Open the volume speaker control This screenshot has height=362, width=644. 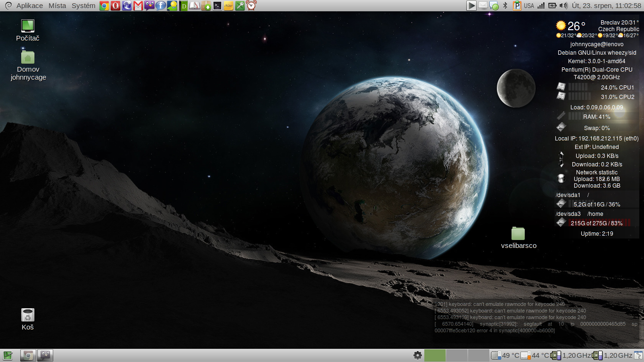pos(563,6)
